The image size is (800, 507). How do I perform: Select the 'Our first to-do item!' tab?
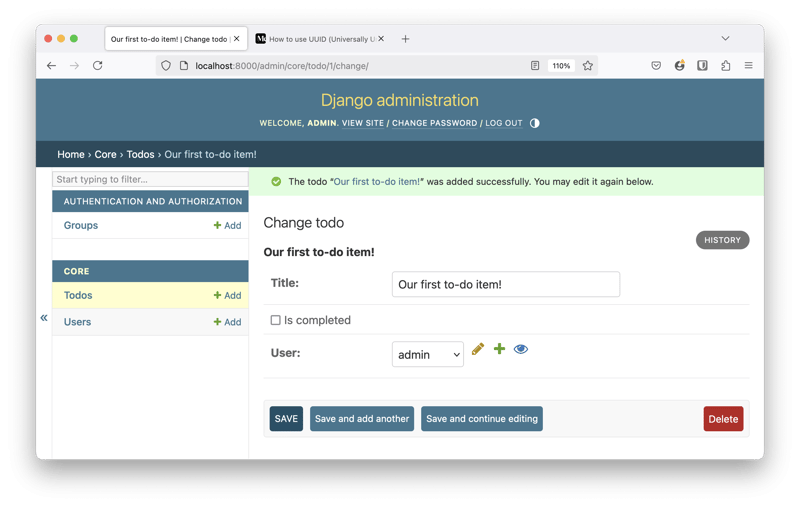(176, 39)
